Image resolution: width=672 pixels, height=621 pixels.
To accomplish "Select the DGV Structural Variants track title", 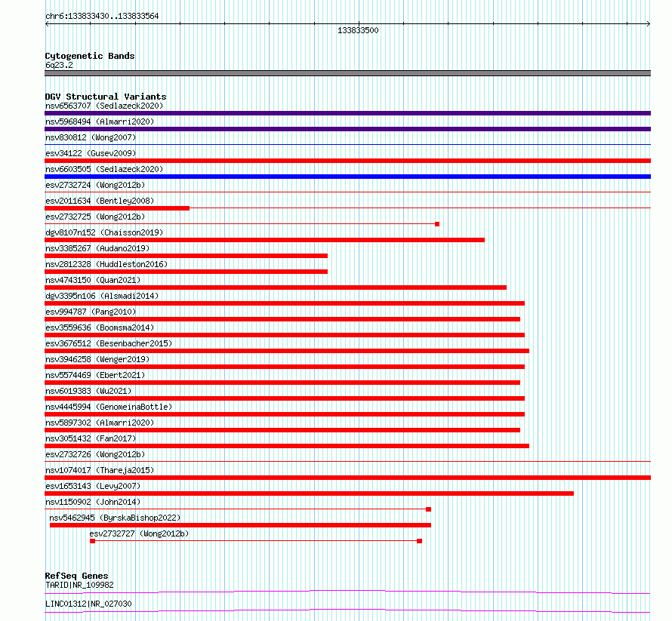I will point(106,97).
